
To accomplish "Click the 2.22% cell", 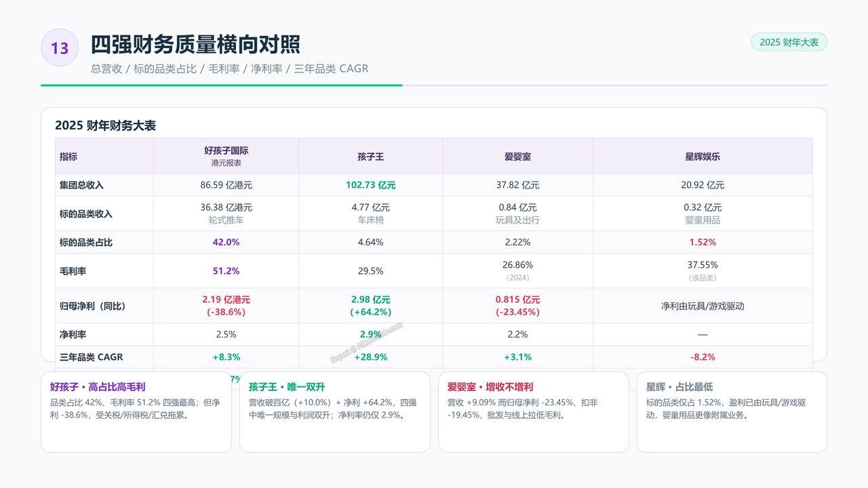I will (x=518, y=242).
